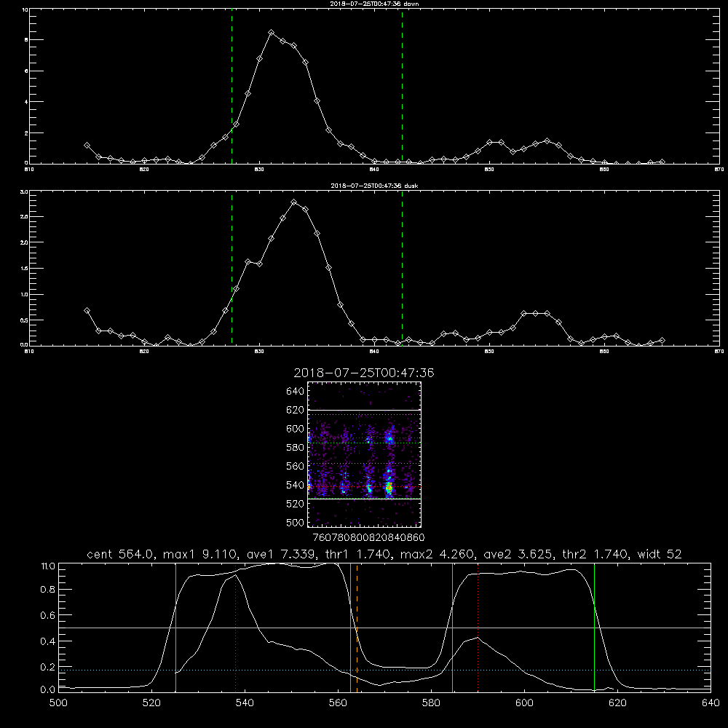The image size is (728, 728).
Task: Click the highest diamond marker in dusk plot
Action: click(x=294, y=202)
